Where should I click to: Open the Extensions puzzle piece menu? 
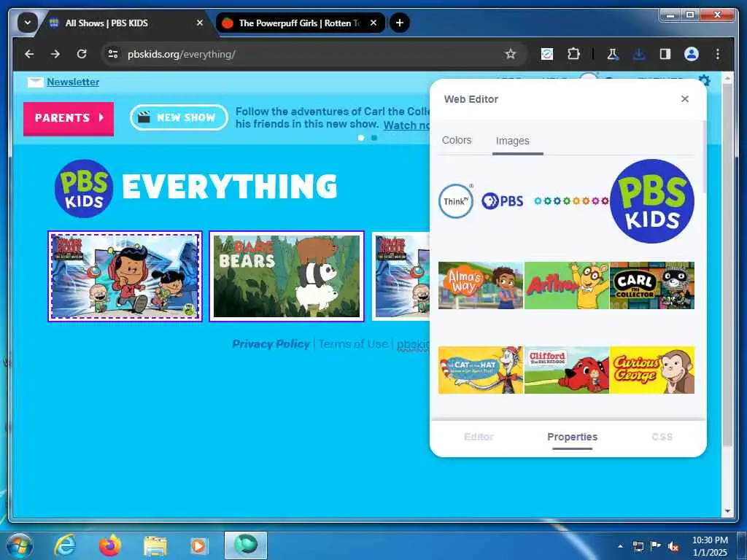(573, 54)
